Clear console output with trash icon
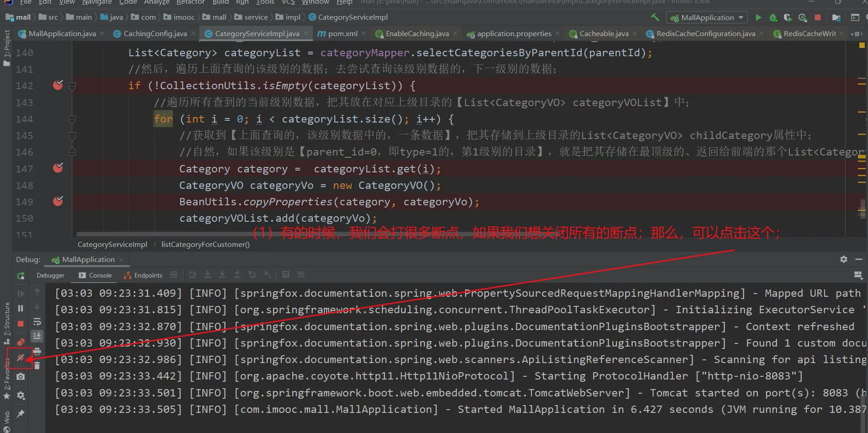 (37, 366)
